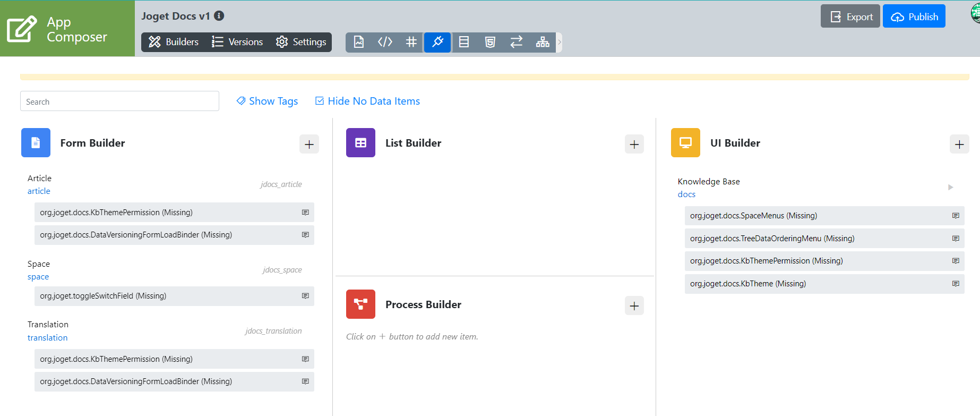Add a new form with Form Builder plus

pyautogui.click(x=309, y=144)
